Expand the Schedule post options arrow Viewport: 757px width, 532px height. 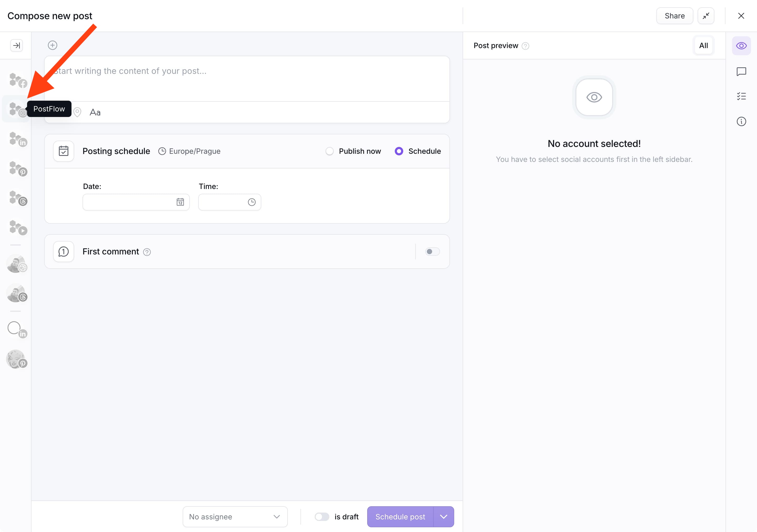[443, 516]
